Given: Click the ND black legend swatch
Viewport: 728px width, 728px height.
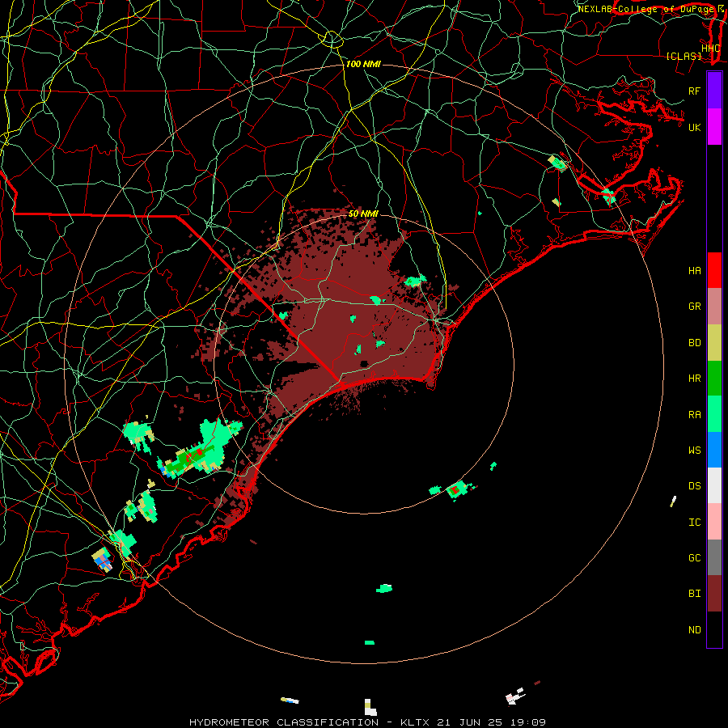Looking at the screenshot, I should point(714,629).
